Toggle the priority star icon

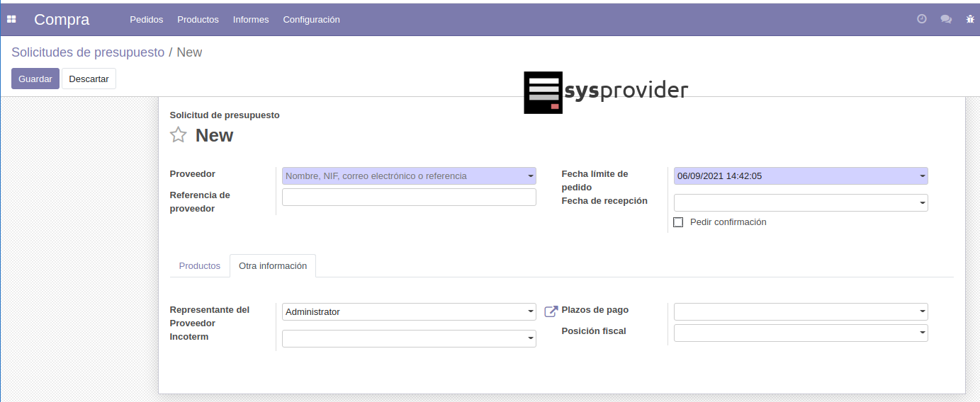179,135
